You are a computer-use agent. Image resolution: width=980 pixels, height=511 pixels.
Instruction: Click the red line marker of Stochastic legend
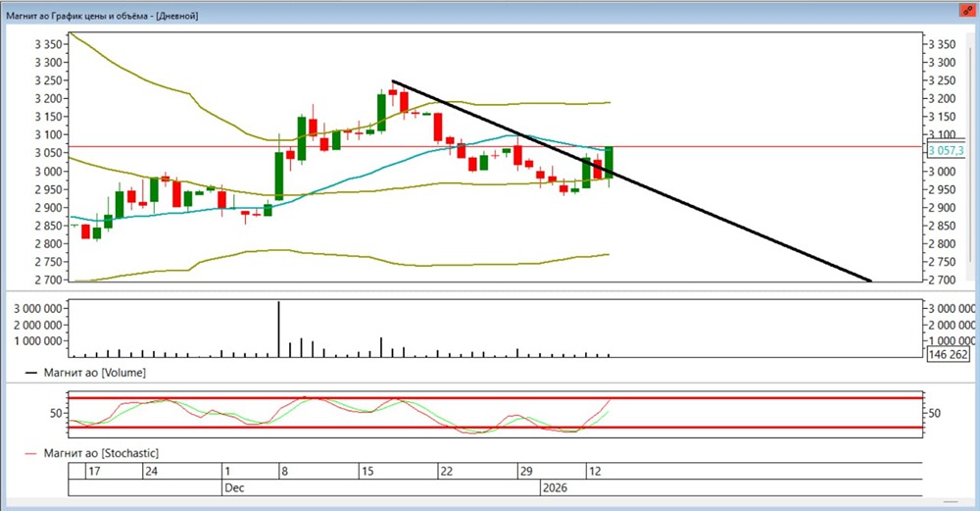tap(30, 453)
